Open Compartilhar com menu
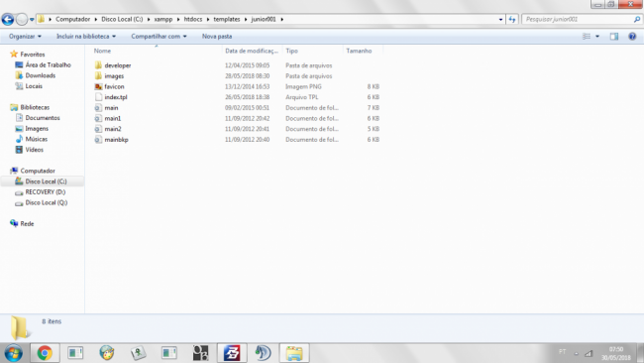The height and width of the screenshot is (363, 644). tap(159, 36)
